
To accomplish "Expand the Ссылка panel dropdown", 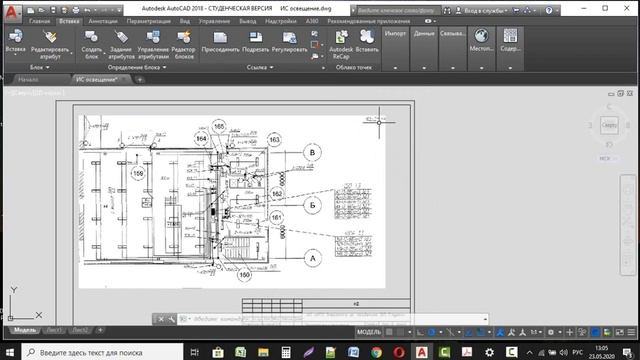I will [x=260, y=67].
